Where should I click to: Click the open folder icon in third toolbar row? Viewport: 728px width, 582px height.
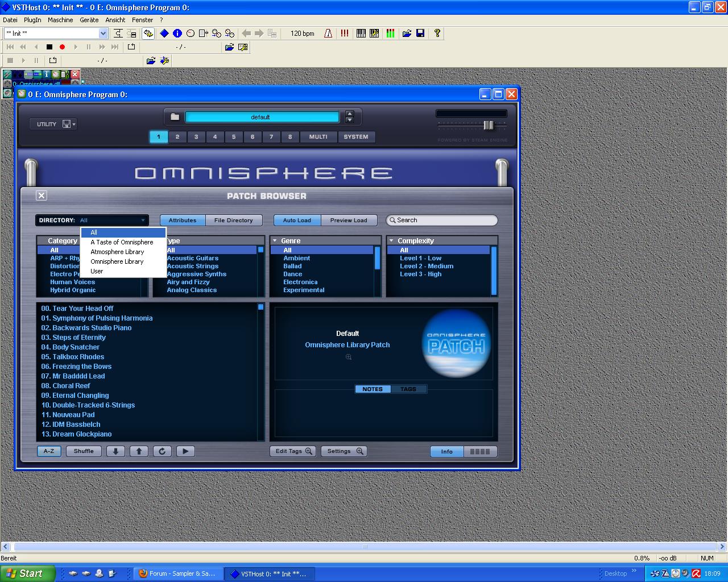pos(151,60)
